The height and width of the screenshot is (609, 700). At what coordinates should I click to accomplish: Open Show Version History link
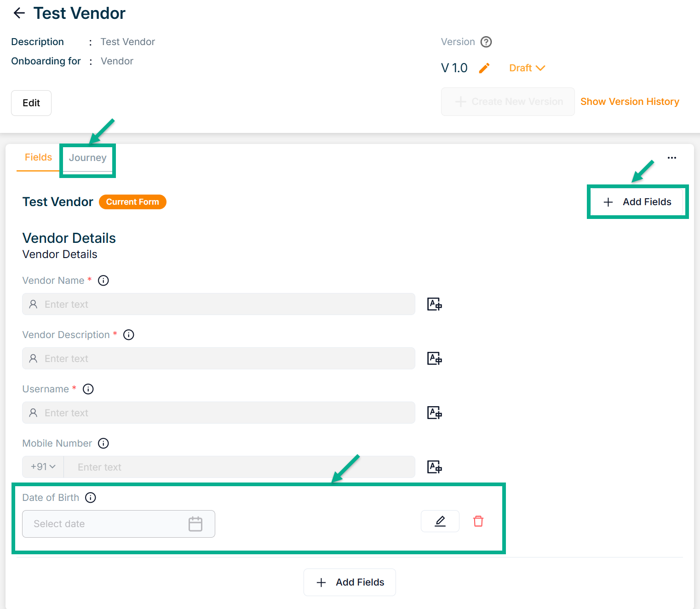(x=629, y=102)
